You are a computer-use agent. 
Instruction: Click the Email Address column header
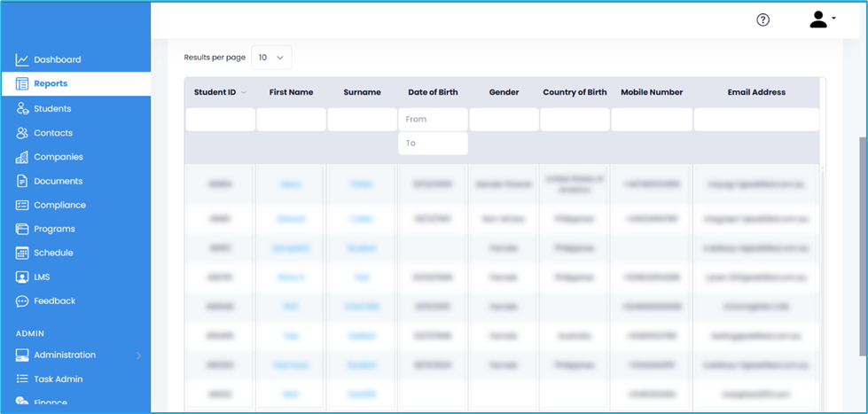click(x=755, y=92)
